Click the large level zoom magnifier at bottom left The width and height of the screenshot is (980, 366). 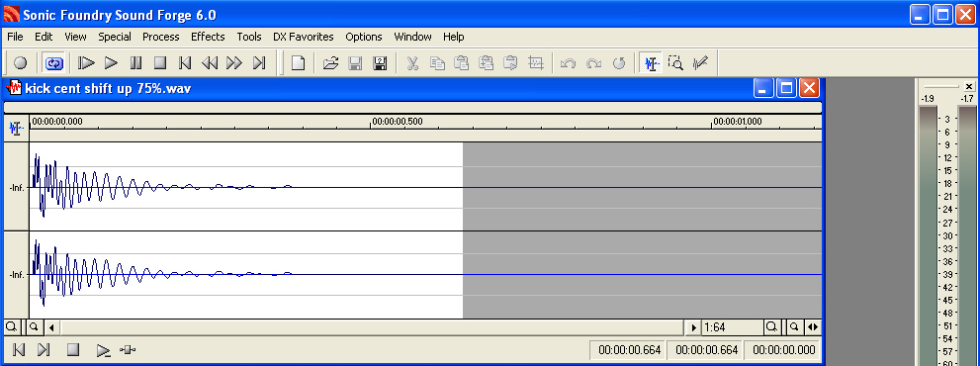11,326
